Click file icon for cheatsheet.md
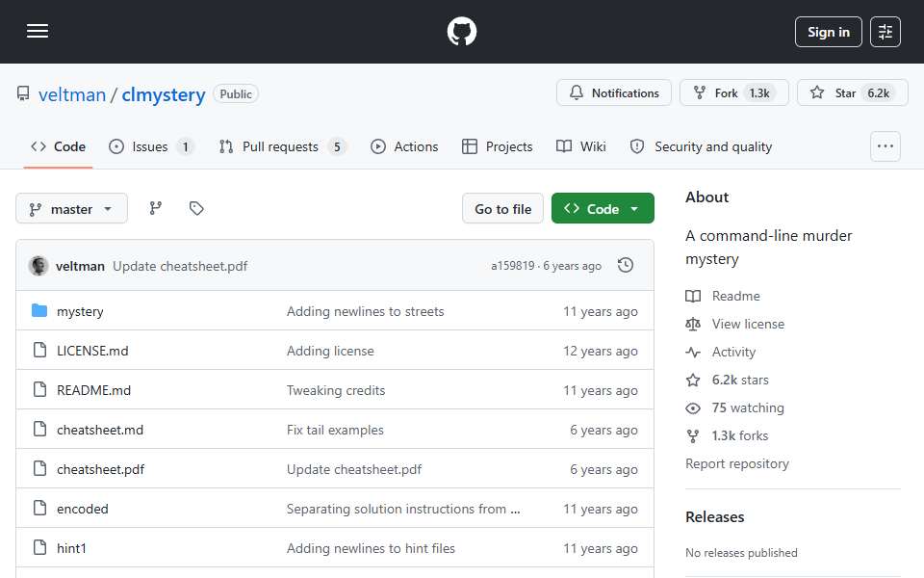Image resolution: width=924 pixels, height=578 pixels. coord(39,429)
